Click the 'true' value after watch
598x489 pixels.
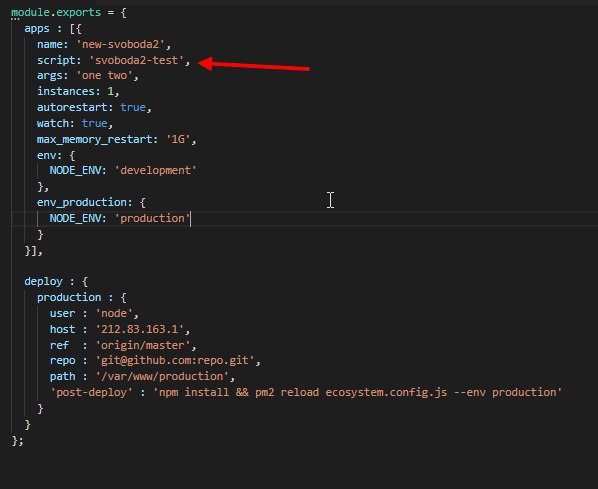pyautogui.click(x=95, y=124)
